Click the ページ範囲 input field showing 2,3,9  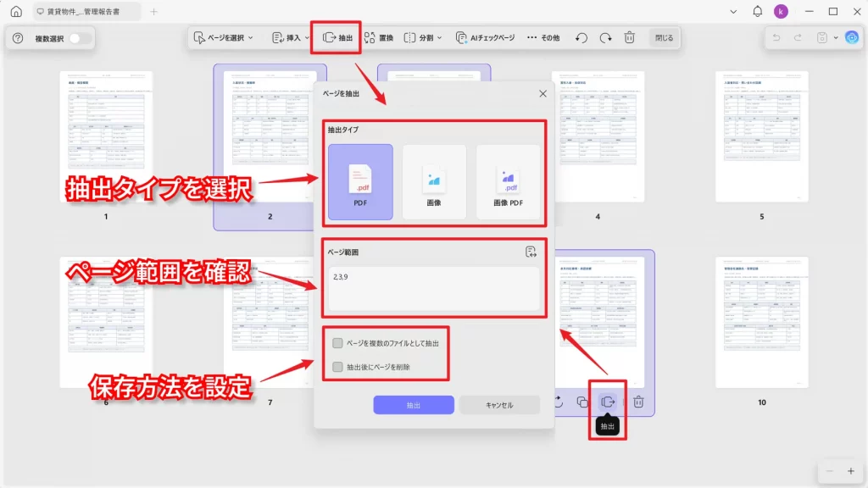click(x=434, y=288)
